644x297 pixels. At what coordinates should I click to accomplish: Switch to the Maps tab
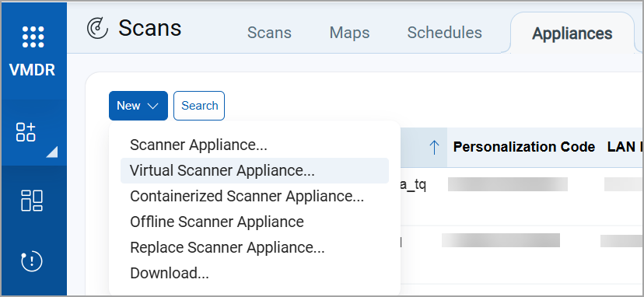349,33
